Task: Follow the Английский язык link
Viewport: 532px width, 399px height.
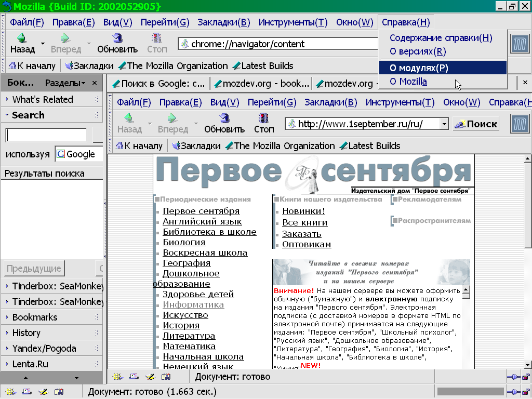Action: click(x=202, y=222)
